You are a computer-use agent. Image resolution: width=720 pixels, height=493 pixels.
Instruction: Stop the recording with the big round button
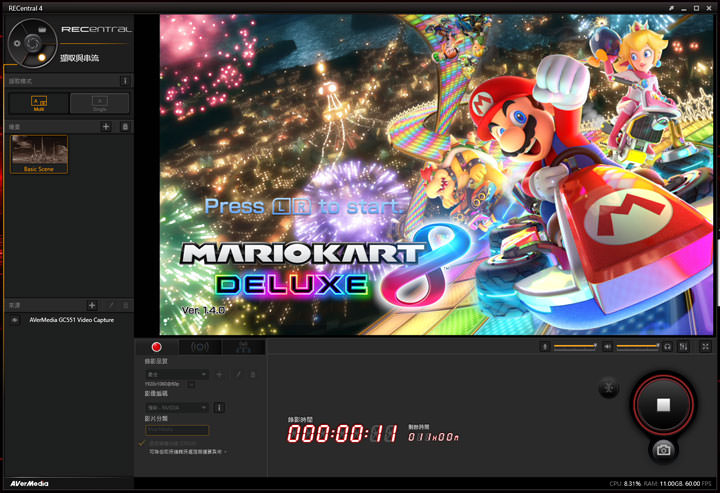click(x=662, y=404)
